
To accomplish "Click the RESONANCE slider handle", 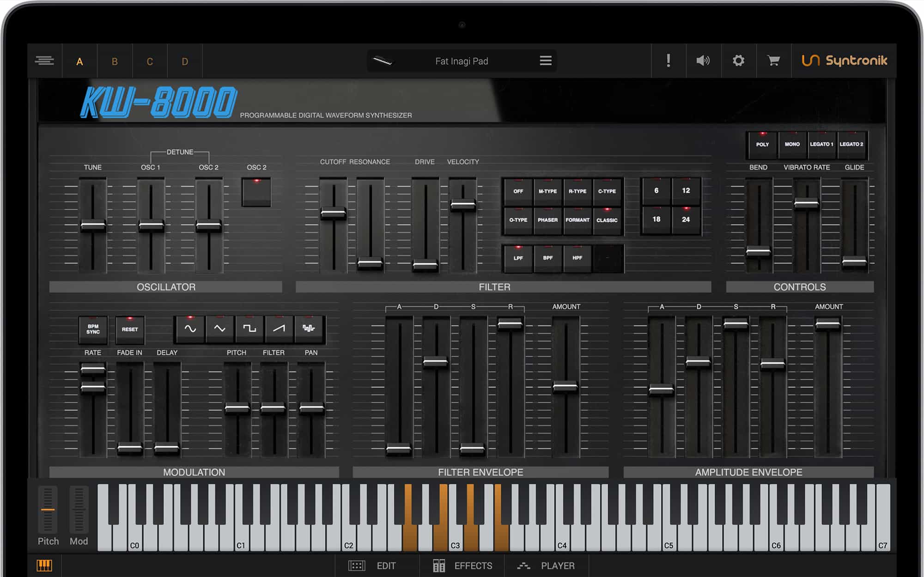I will (x=370, y=263).
